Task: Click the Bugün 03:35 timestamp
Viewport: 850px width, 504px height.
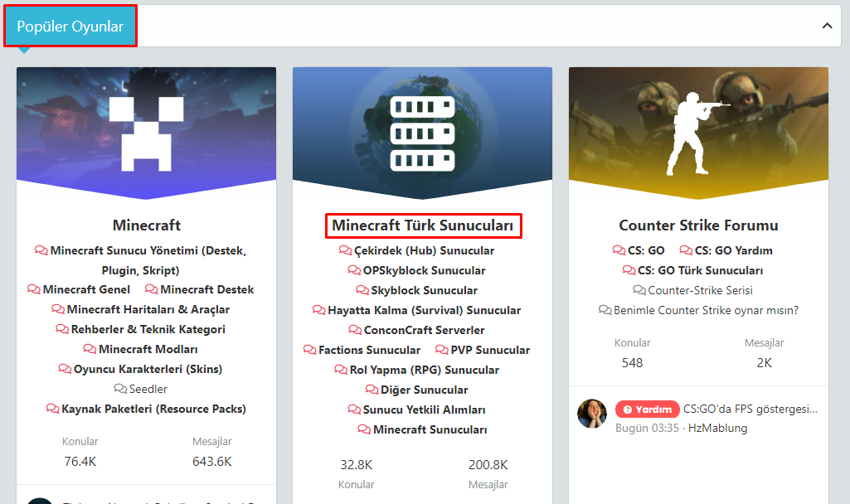Action: click(647, 428)
